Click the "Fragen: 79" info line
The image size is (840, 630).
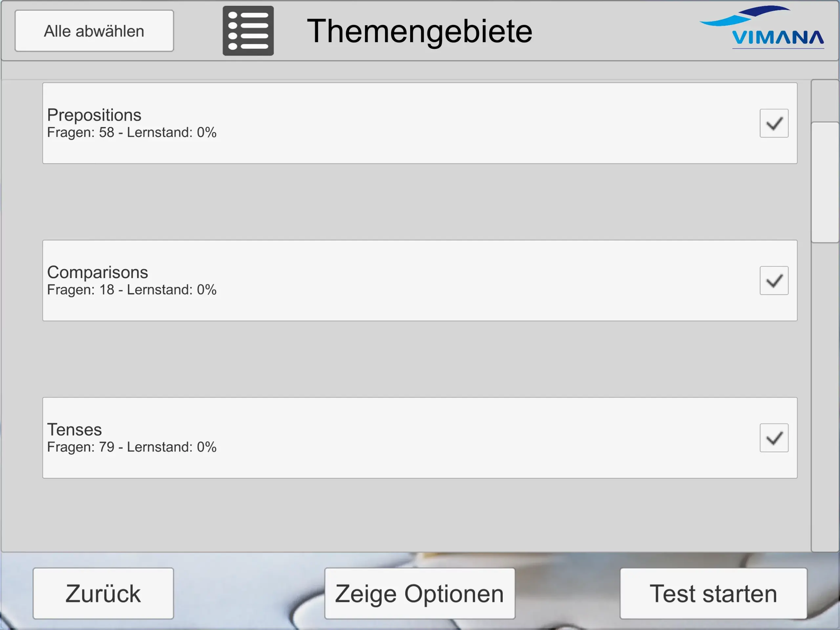[132, 447]
